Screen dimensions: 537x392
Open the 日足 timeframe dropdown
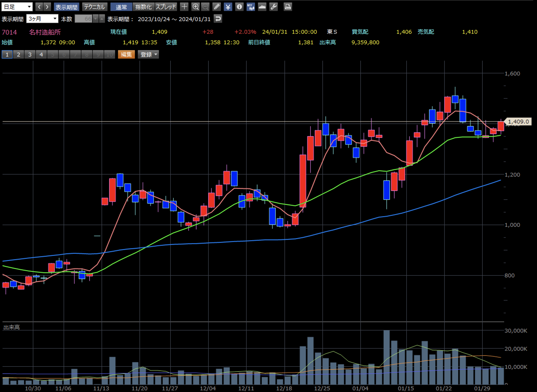[x=17, y=7]
